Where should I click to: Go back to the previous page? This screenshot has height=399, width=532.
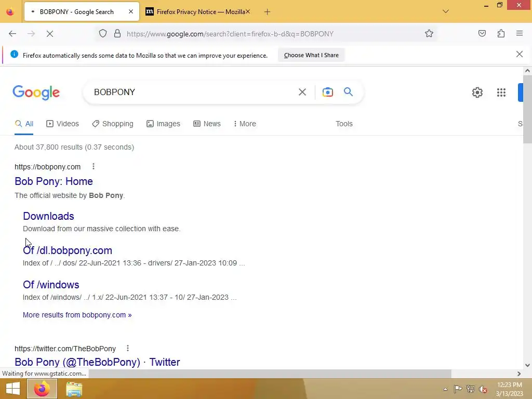(12, 34)
